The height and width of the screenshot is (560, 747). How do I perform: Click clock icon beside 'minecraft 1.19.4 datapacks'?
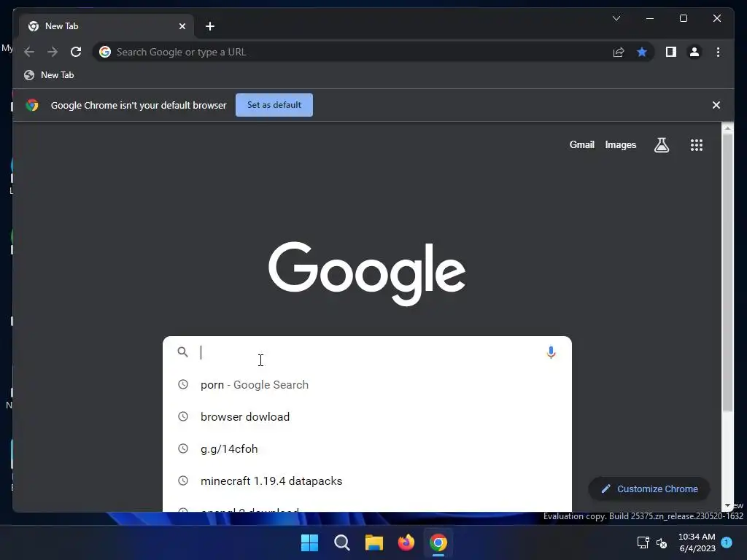pos(183,481)
